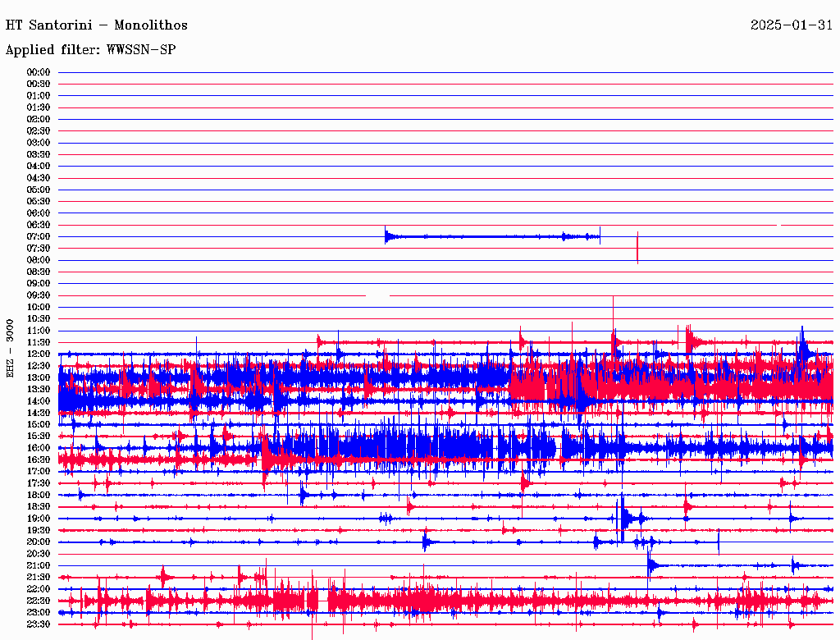Click the 05:00 time label
The image size is (840, 640).
pos(39,190)
